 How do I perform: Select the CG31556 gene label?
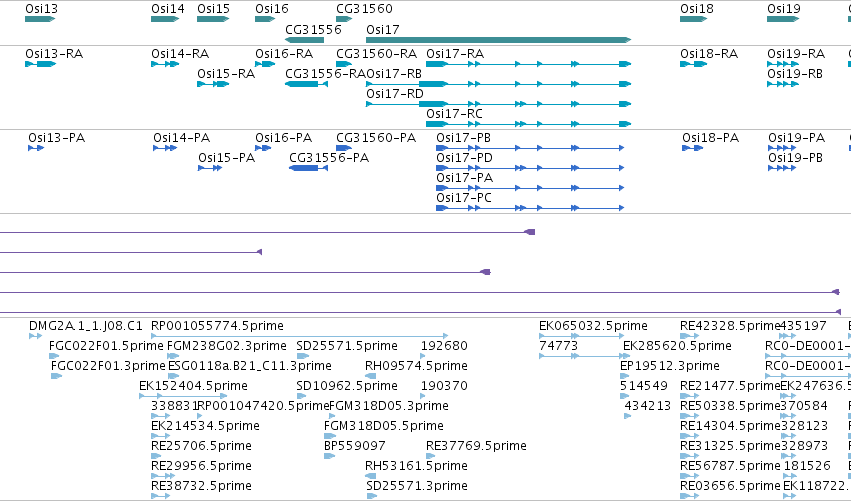pos(313,30)
